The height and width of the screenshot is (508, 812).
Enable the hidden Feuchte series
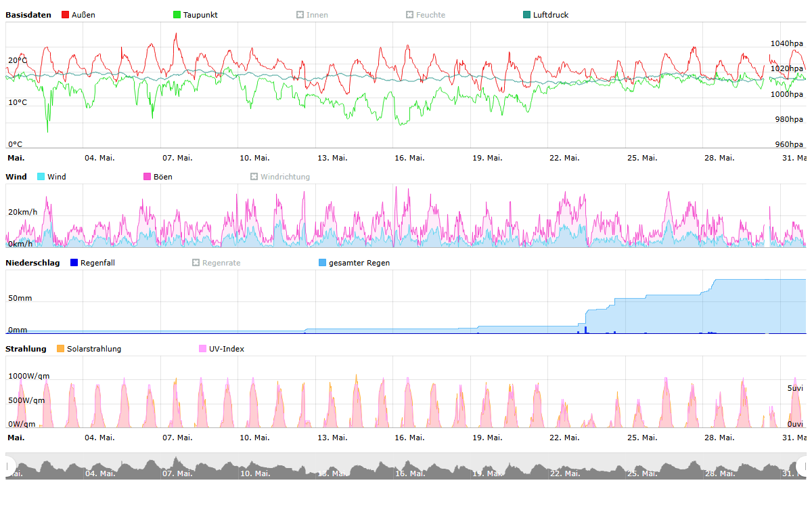409,15
